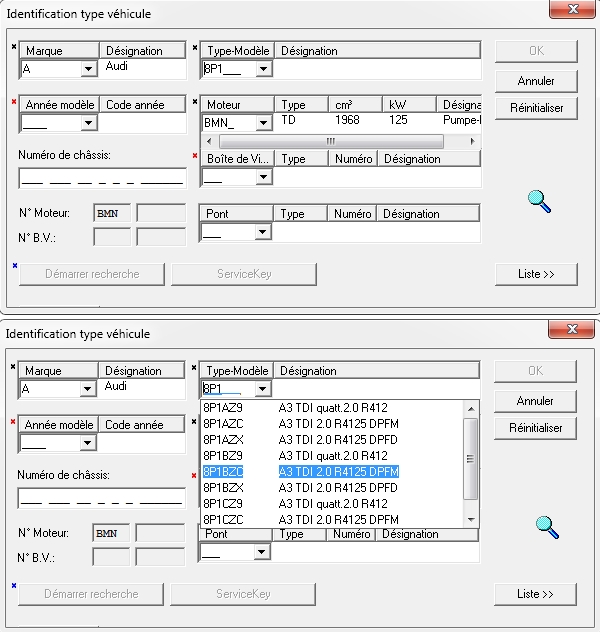Open the Marque dropdown in upper dialog

pyautogui.click(x=88, y=69)
